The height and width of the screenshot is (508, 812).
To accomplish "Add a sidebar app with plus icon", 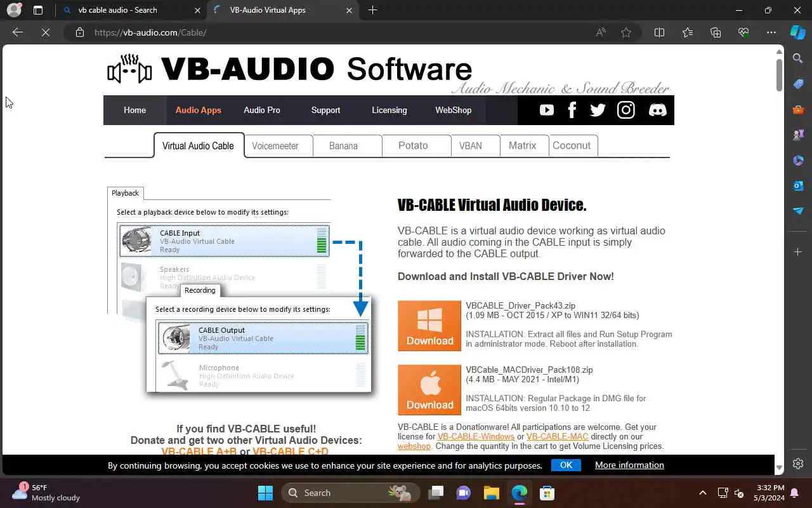I will pos(798,252).
